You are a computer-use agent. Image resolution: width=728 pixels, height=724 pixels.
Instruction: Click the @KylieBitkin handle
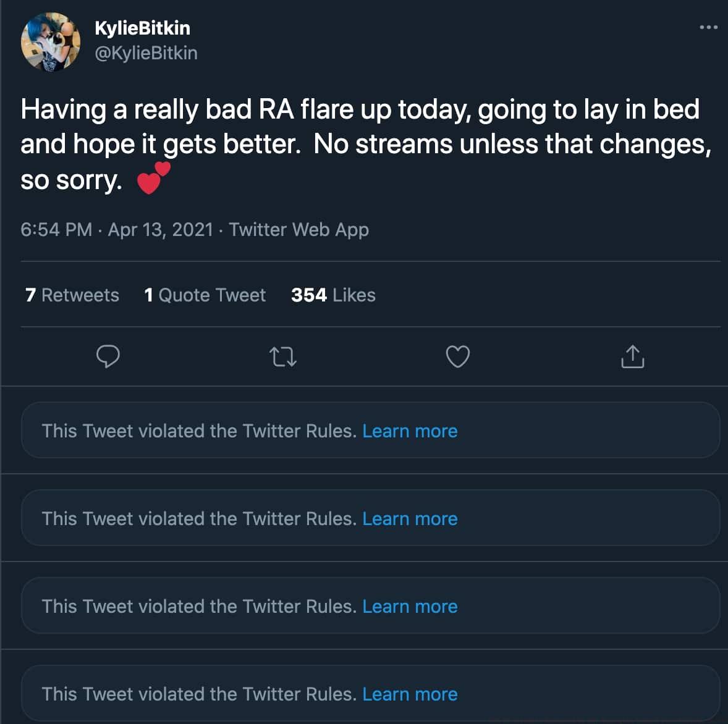(146, 53)
